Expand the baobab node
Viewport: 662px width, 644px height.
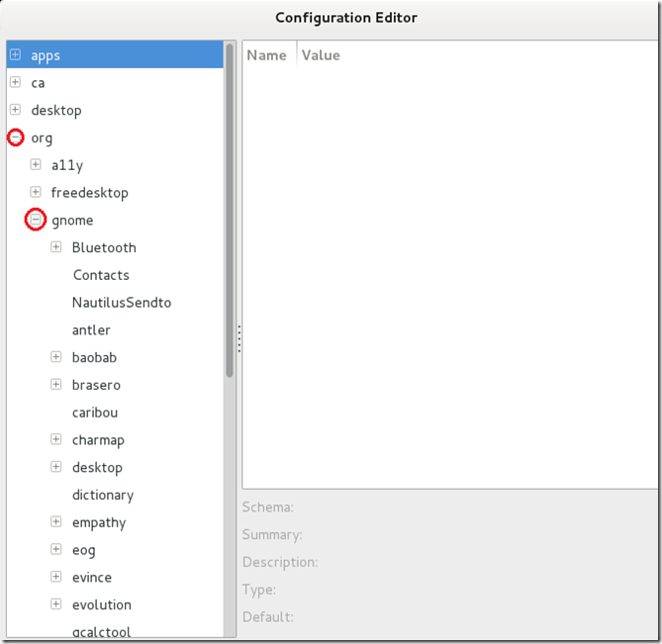point(55,356)
